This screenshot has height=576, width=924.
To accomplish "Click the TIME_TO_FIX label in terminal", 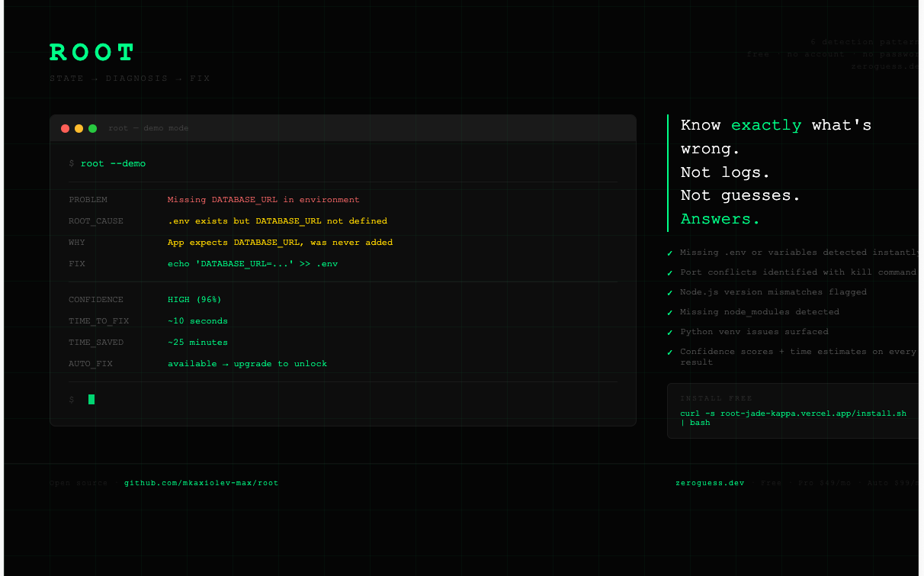I will 99,321.
